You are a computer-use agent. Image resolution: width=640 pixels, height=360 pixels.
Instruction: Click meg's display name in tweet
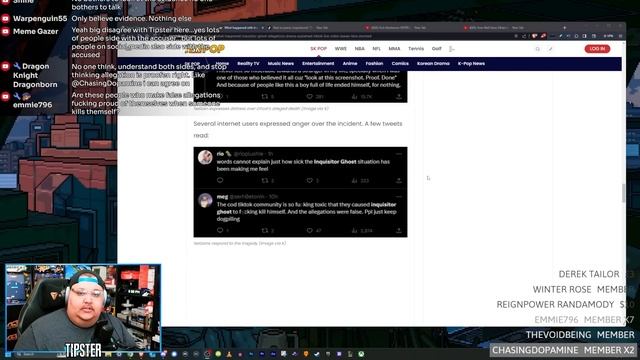[222, 197]
